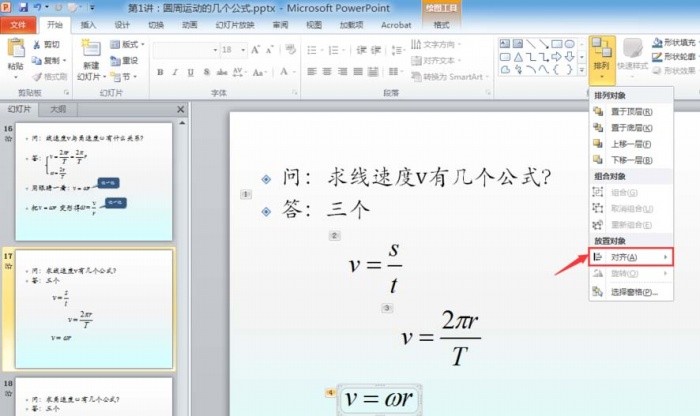Click the Reset (重设) slide button

click(124, 61)
